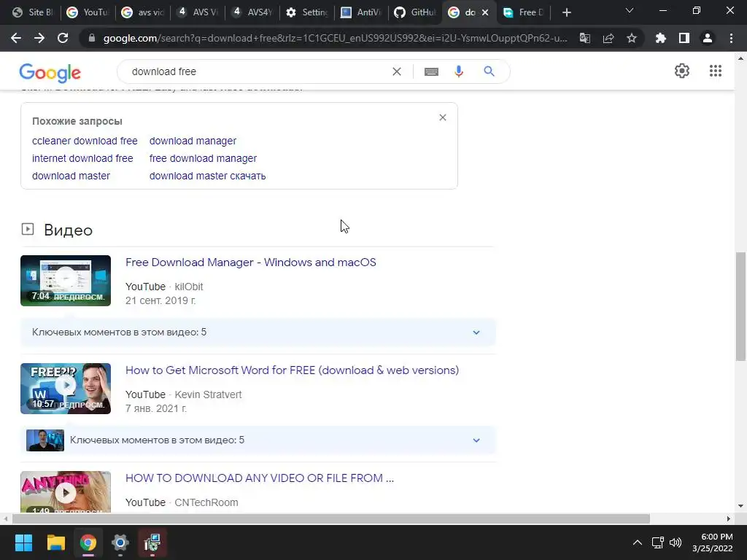The width and height of the screenshot is (747, 560).
Task: Click the vertical page scrollbar thumb
Action: (x=740, y=307)
